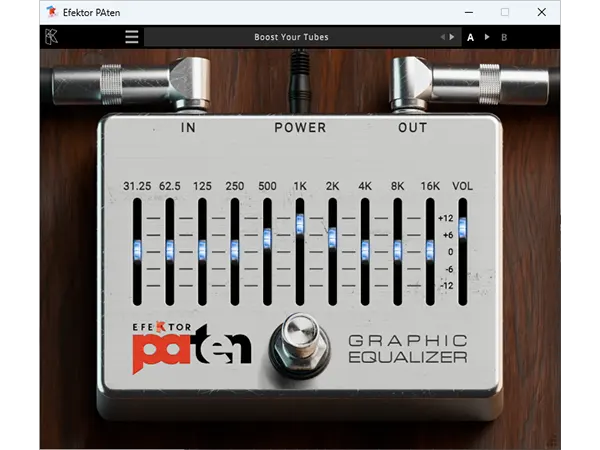
Task: Click the 2K band slider handle
Action: 333,237
